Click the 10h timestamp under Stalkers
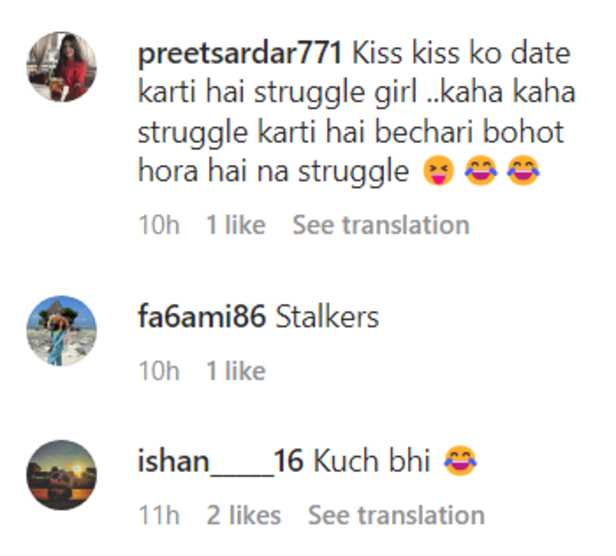Viewport: 616px width, 556px height. (158, 371)
